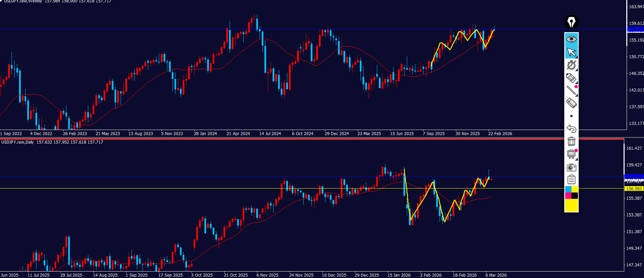Click the large yellow current color box
The height and width of the screenshot is (278, 644).
click(x=571, y=205)
